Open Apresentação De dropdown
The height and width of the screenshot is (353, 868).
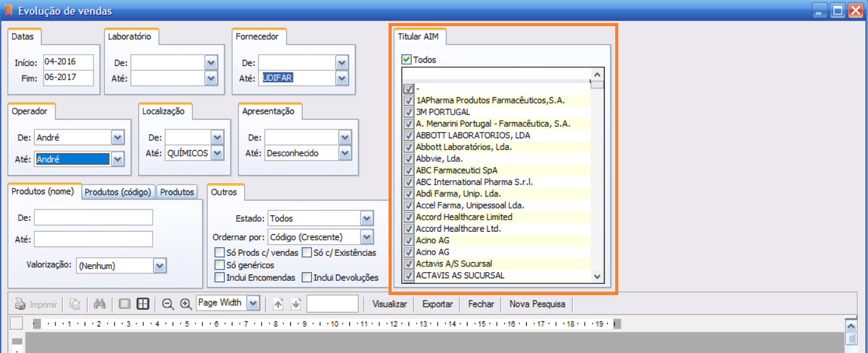click(344, 138)
